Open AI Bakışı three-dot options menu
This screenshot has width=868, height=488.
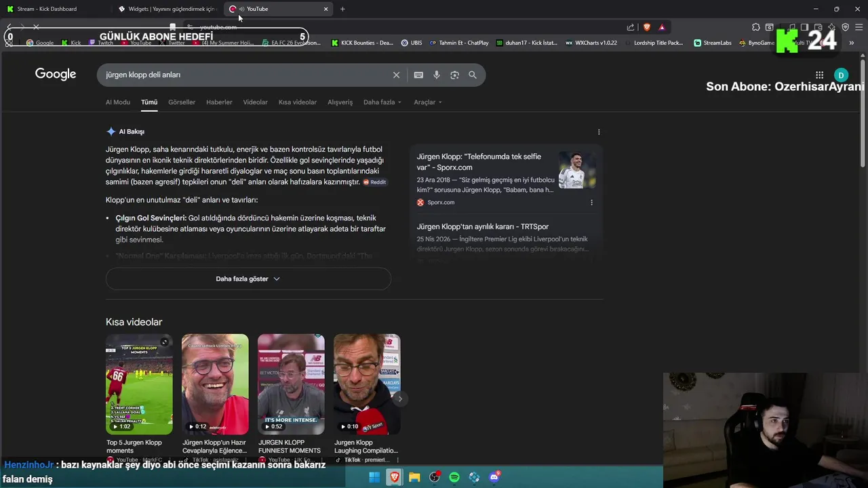pyautogui.click(x=599, y=132)
